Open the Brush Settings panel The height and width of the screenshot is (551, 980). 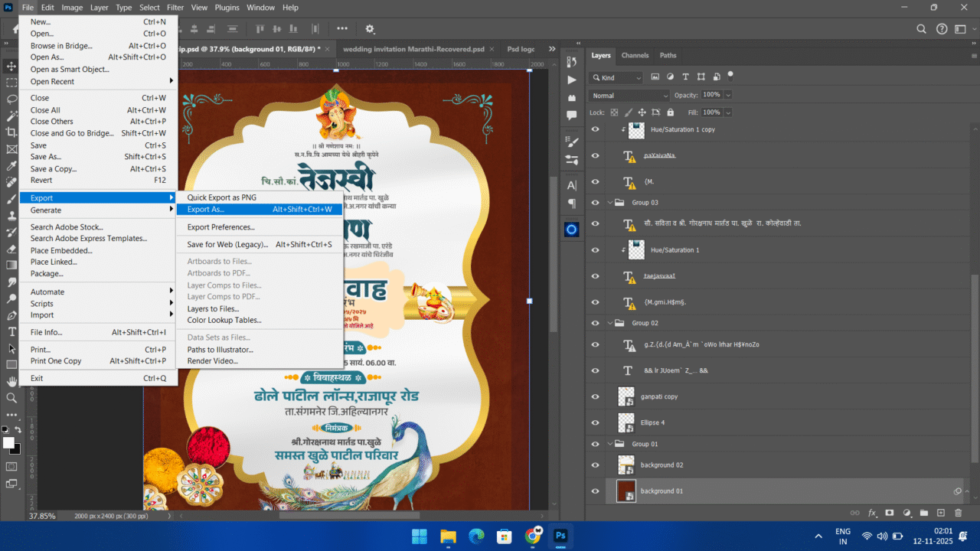pyautogui.click(x=571, y=161)
